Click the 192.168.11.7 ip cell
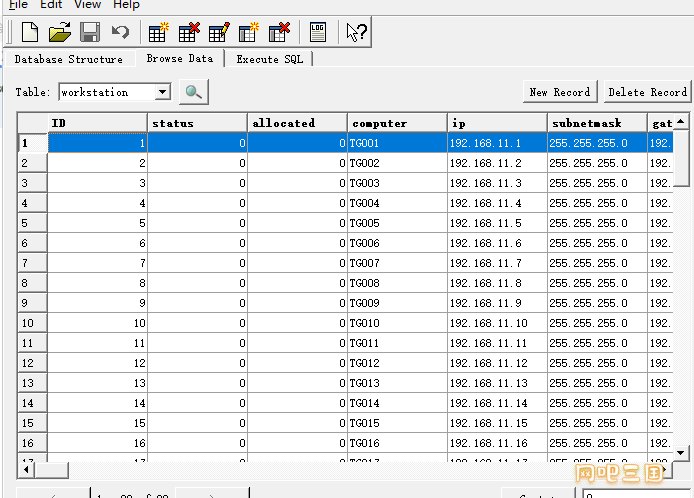This screenshot has width=694, height=498. point(497,263)
